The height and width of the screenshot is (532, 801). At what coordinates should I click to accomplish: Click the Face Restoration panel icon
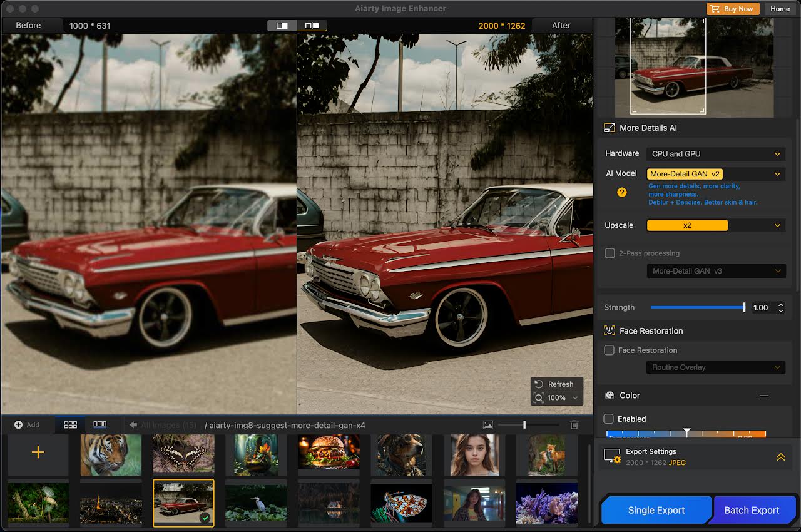[609, 330]
